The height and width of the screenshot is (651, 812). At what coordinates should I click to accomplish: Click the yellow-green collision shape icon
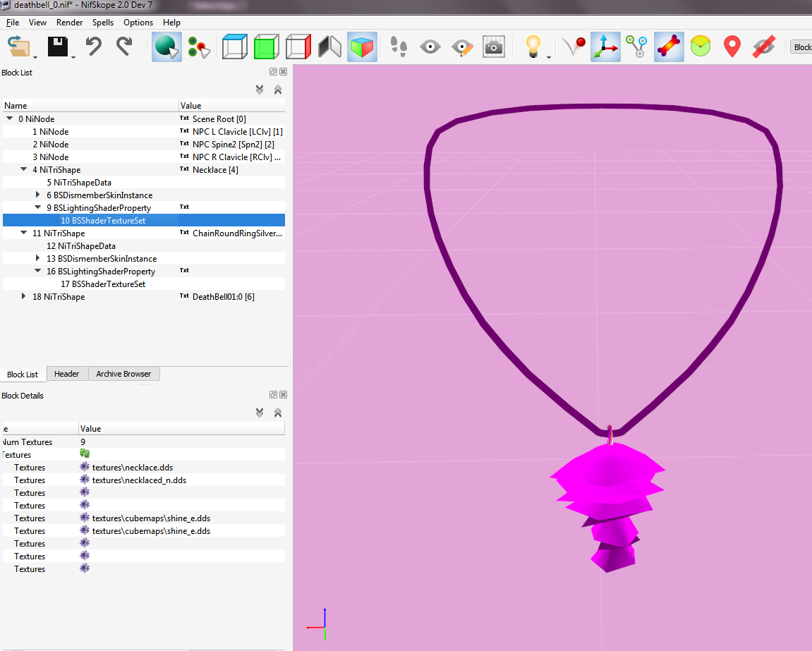pyautogui.click(x=700, y=46)
